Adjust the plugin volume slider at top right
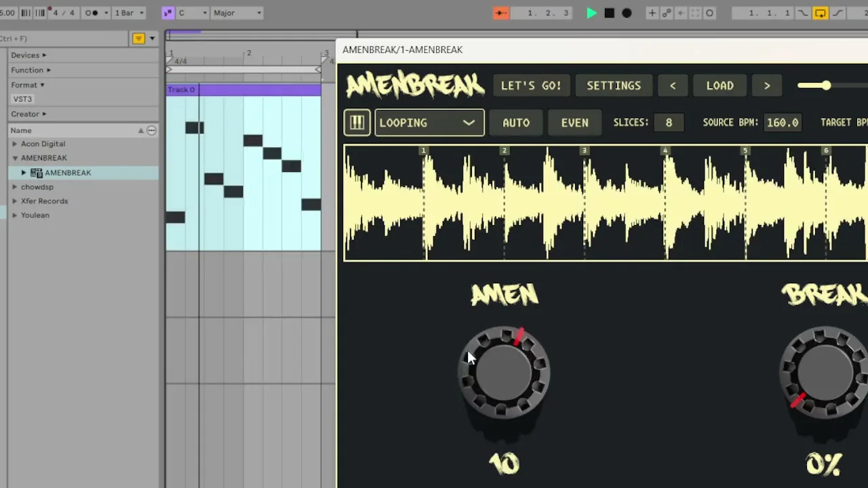The width and height of the screenshot is (868, 488). (826, 85)
